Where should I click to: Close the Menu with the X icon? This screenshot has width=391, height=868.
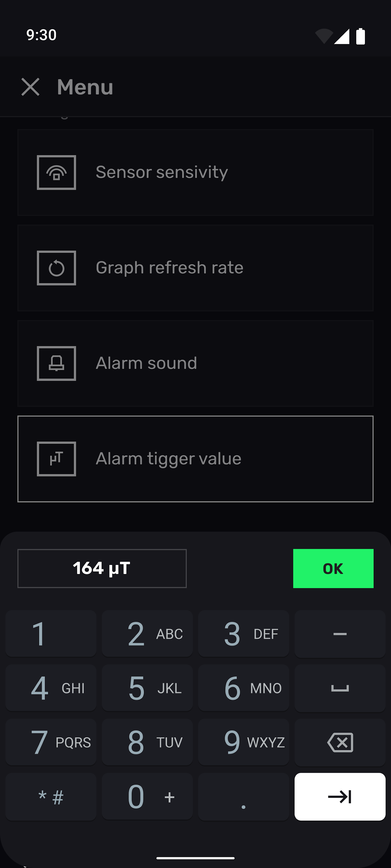(30, 87)
